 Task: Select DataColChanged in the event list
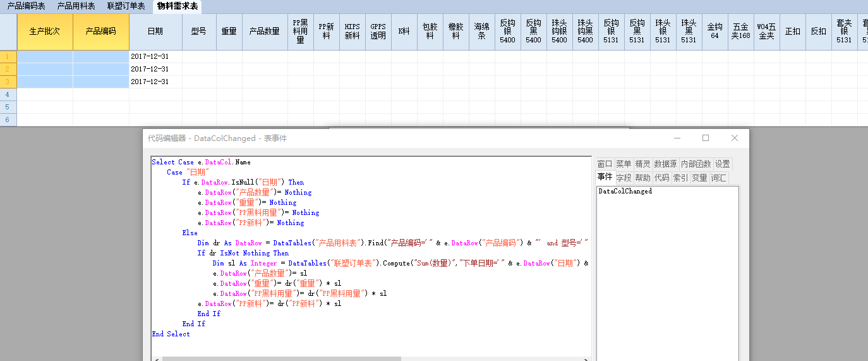click(x=625, y=191)
